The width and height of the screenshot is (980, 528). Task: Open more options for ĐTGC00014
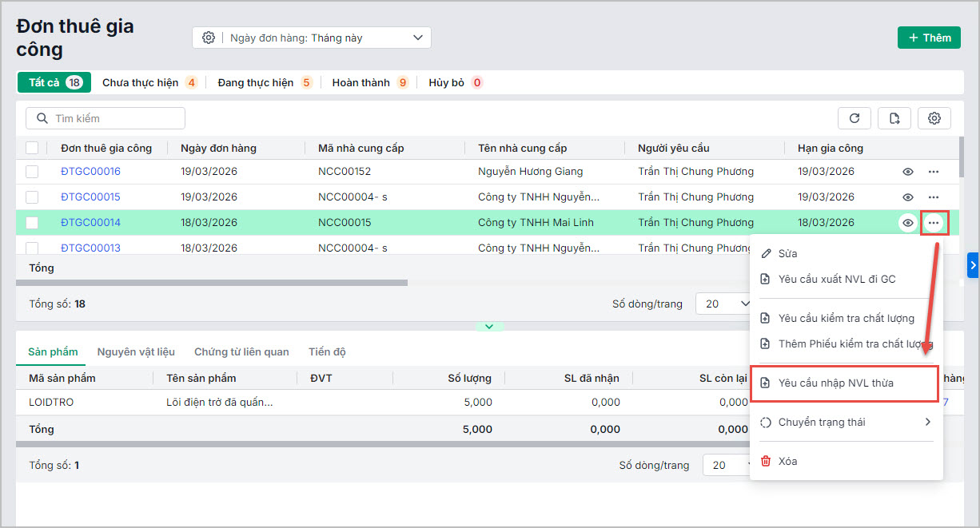(934, 223)
